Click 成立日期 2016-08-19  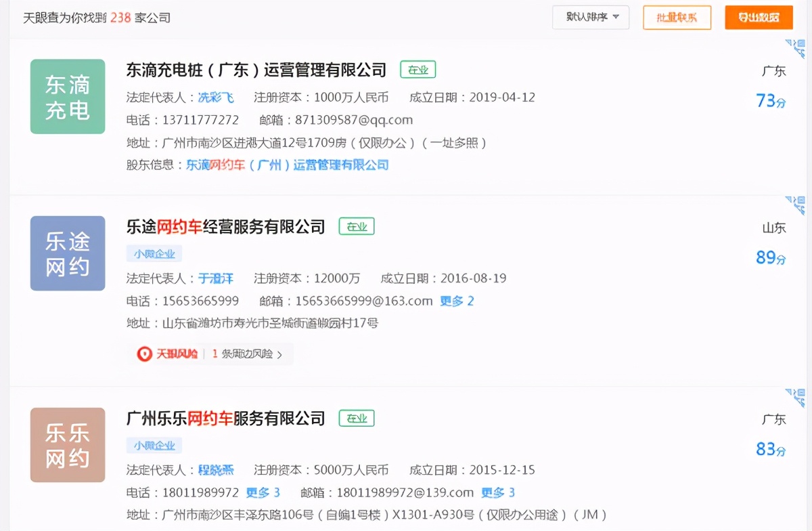(x=473, y=278)
